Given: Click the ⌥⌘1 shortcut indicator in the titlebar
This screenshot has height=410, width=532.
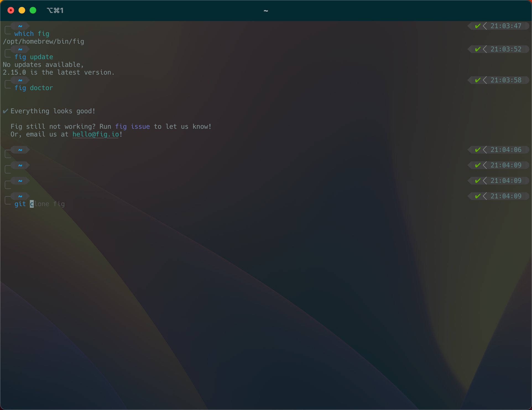Looking at the screenshot, I should pos(55,10).
